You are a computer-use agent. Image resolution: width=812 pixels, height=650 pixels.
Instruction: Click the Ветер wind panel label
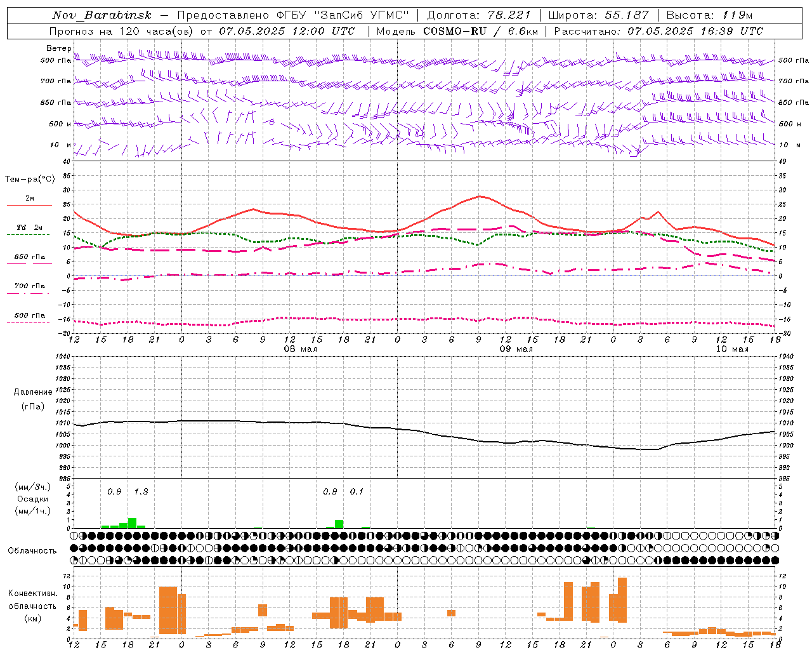coord(58,48)
